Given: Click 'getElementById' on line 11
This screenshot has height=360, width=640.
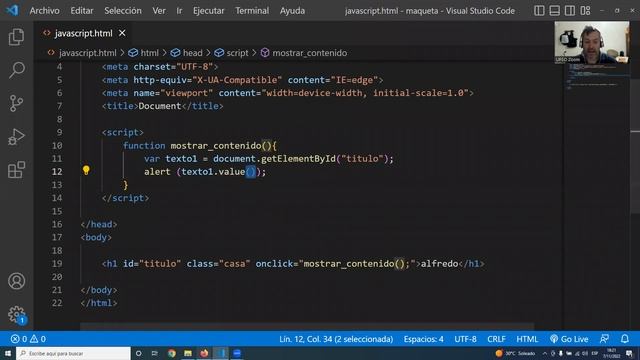Looking at the screenshot, I should (298, 159).
